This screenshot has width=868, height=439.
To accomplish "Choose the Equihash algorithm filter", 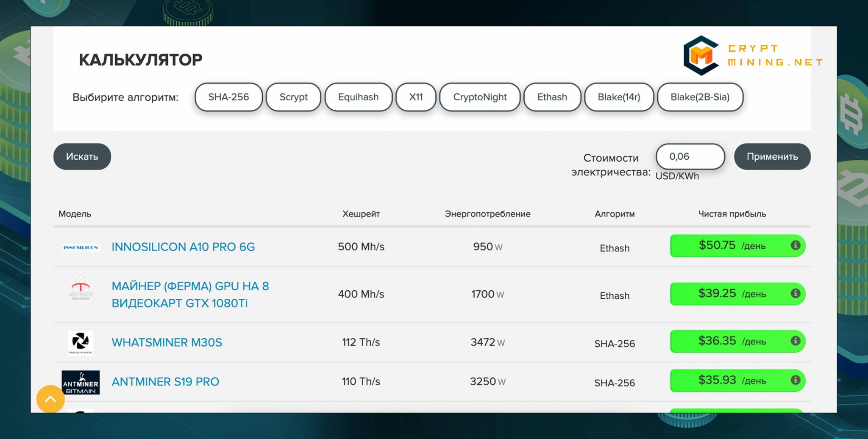I will click(358, 97).
